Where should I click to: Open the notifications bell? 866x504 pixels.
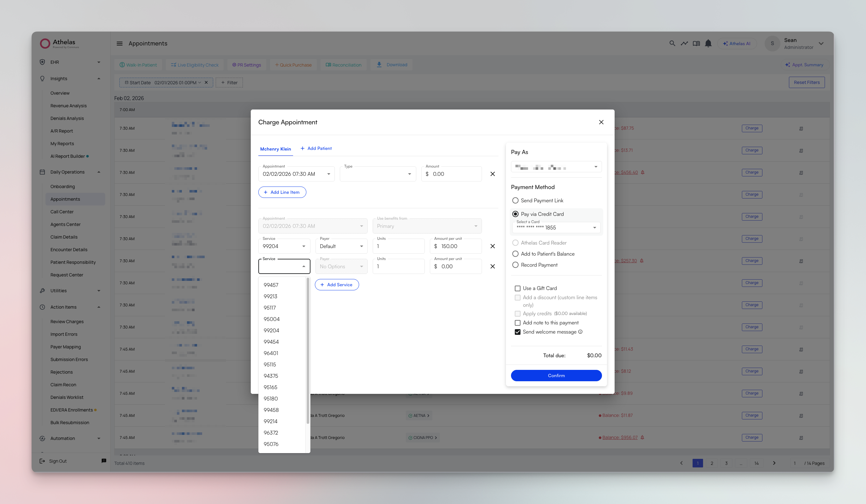point(708,44)
